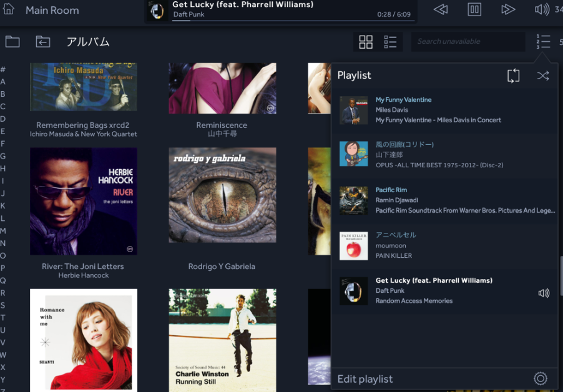
Task: Jump to letter M in index
Action: click(3, 231)
